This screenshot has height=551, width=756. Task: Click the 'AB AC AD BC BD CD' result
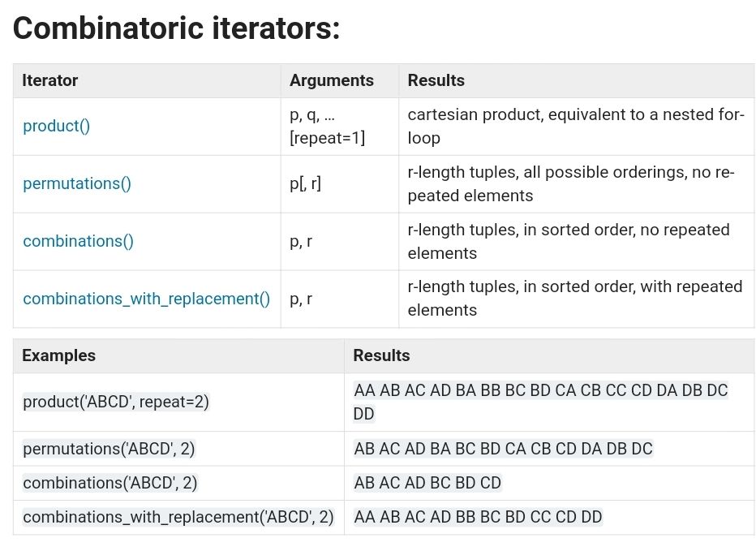click(x=427, y=483)
